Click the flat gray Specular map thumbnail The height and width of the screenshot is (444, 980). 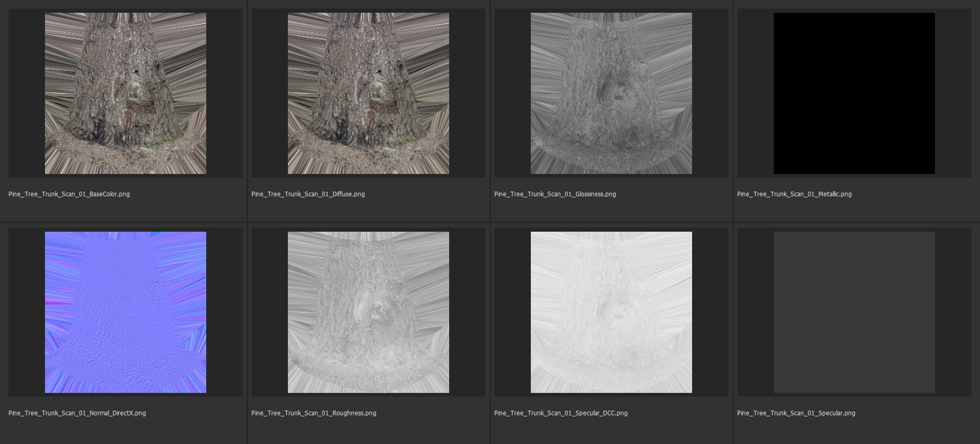(854, 312)
